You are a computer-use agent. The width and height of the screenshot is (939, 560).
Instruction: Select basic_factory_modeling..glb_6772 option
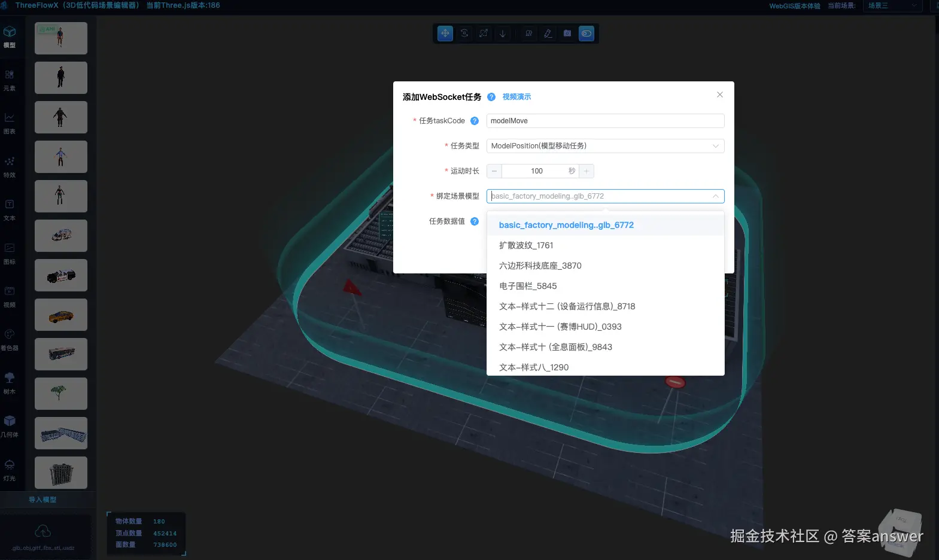[606, 225]
